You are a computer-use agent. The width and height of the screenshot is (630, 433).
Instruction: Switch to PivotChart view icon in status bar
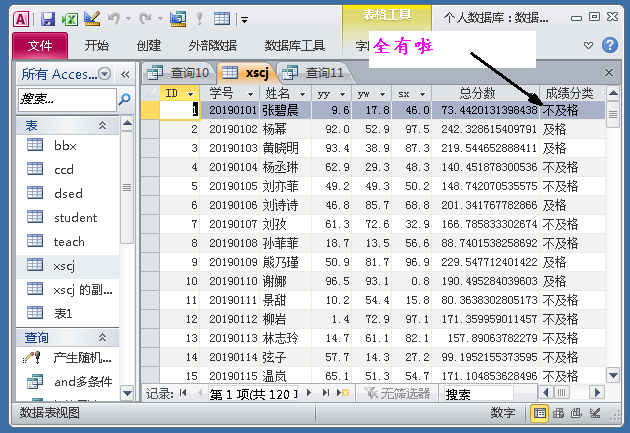[x=576, y=413]
